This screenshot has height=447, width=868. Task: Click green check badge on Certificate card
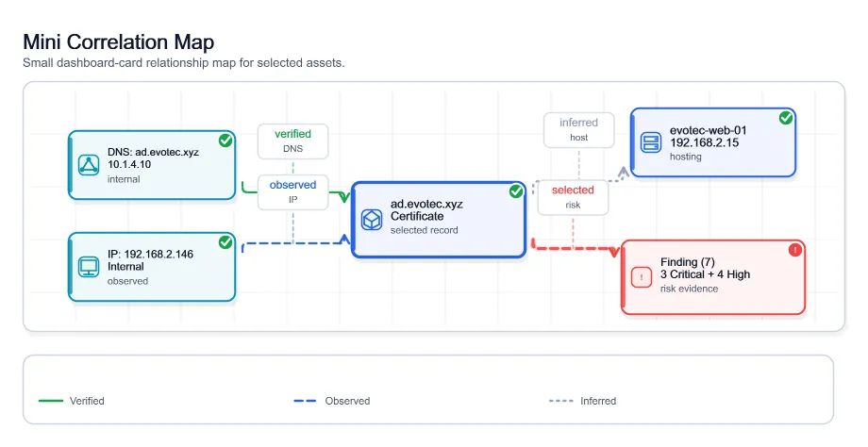pyautogui.click(x=516, y=191)
